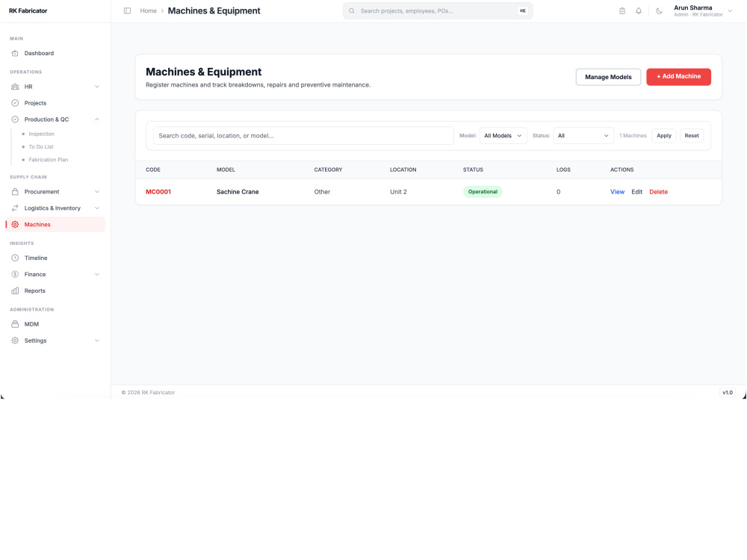Screen dimensions: 747x560
Task: Click the Production & QC icon
Action: [x=15, y=119]
